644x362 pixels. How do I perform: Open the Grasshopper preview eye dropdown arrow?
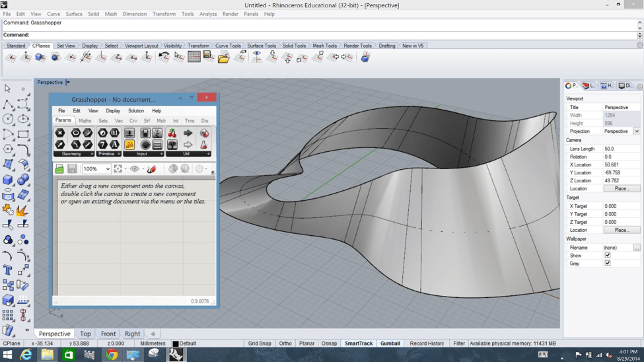143,169
